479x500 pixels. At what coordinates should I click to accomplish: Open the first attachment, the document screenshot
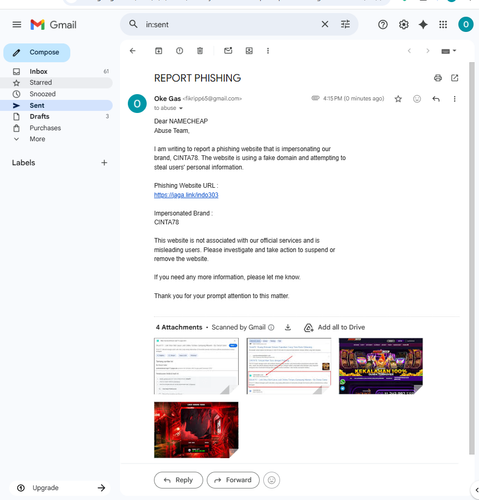tap(196, 366)
